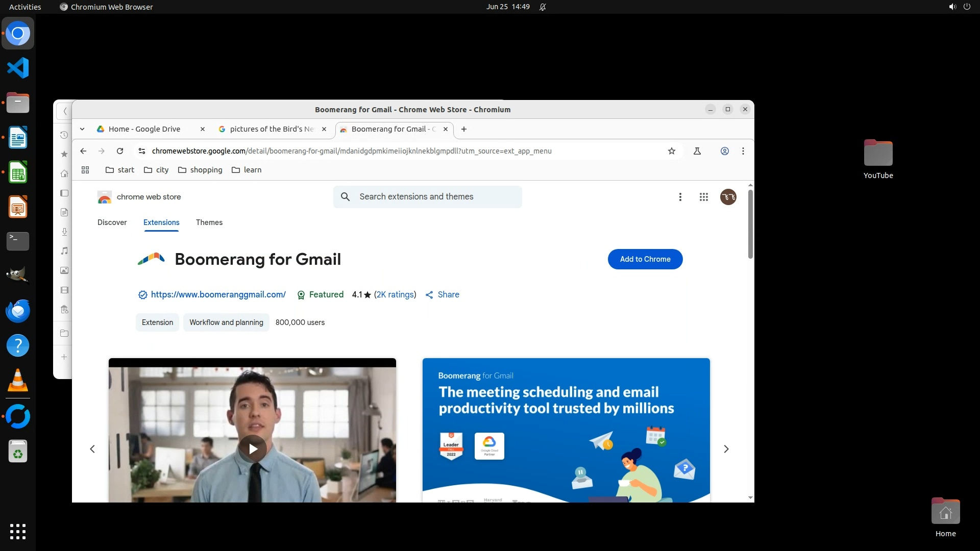Open web store more options menu
Viewport: 980px width, 551px height.
click(680, 197)
